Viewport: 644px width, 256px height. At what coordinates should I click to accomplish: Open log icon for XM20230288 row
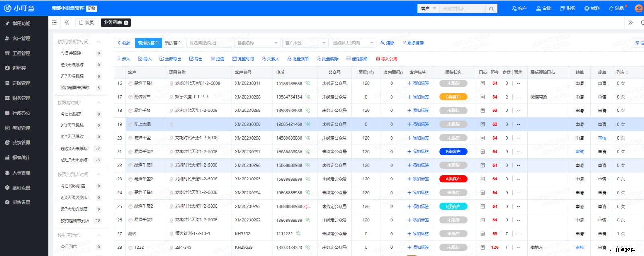coord(483,97)
